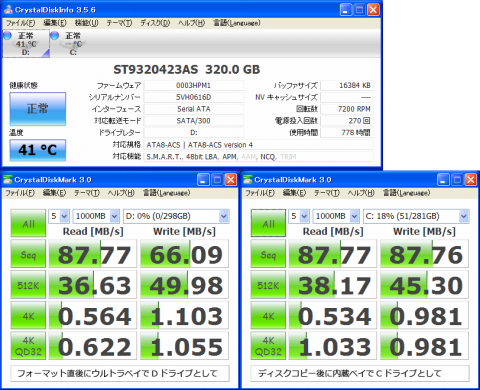Click right window comment field about 内蔵ベイ
The height and width of the screenshot is (390, 480).
[x=360, y=374]
